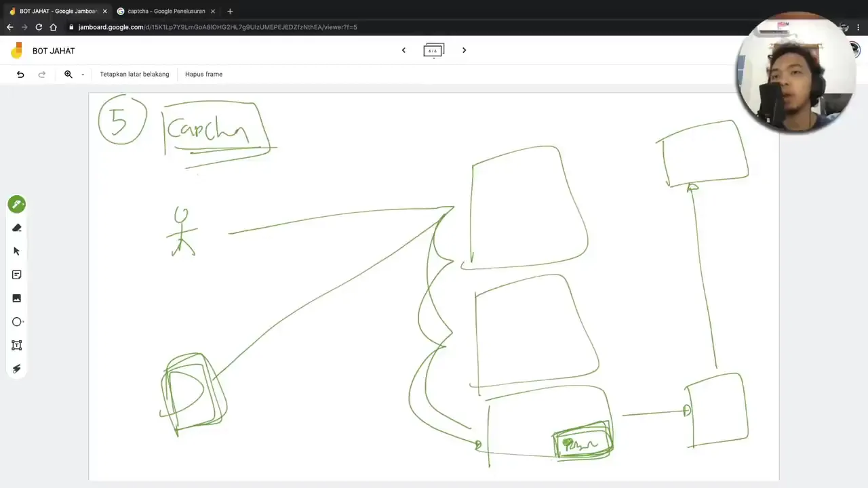868x488 pixels.
Task: Select the Shape tool
Action: coord(17,322)
